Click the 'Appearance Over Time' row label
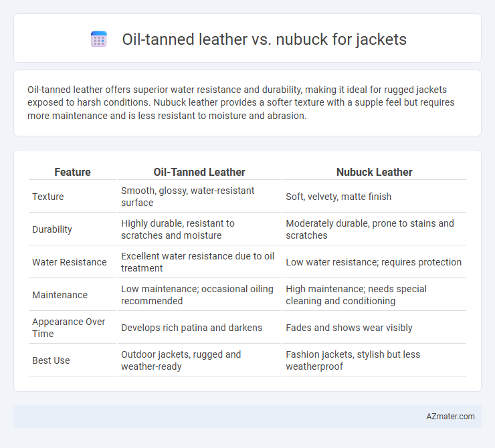 (68, 328)
